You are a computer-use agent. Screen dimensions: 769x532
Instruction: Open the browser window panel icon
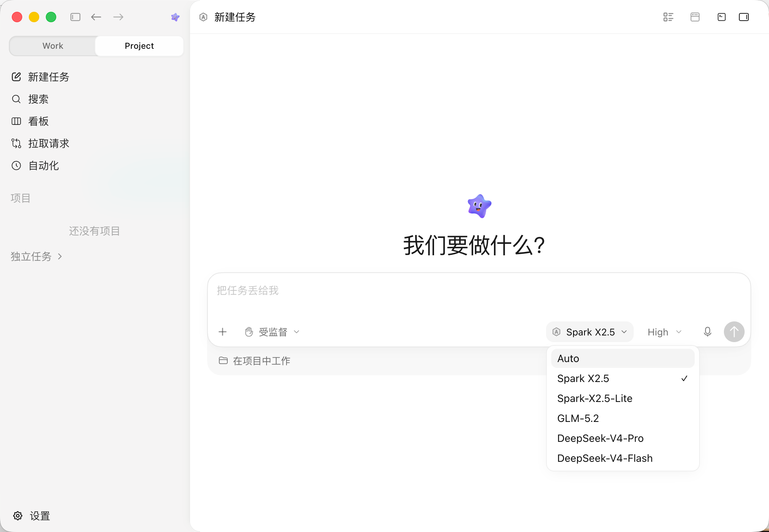point(695,17)
